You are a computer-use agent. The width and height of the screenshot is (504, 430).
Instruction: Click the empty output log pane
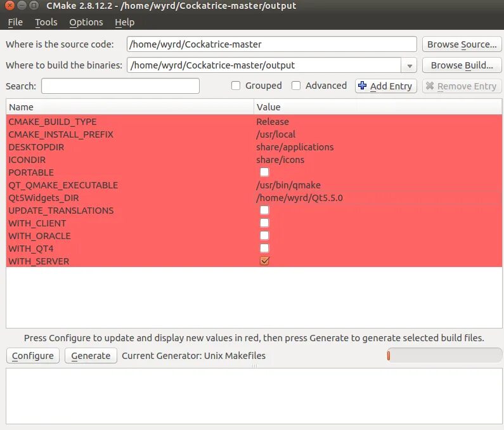click(254, 396)
